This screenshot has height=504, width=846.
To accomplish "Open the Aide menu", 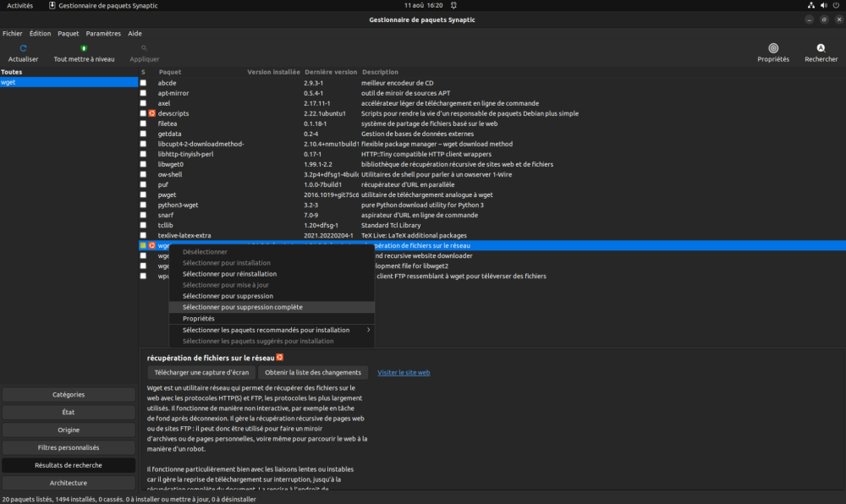I will 135,34.
